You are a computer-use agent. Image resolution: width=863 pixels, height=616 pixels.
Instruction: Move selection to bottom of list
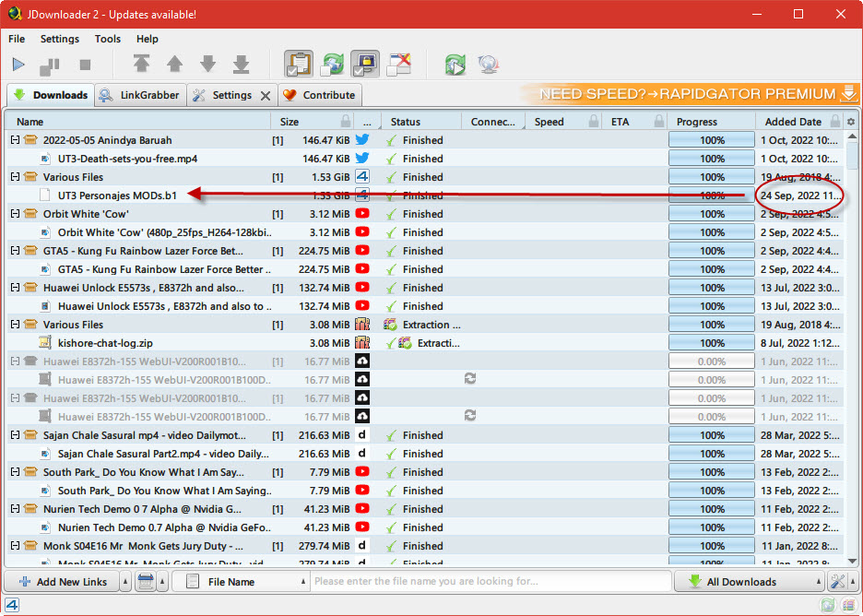coord(241,64)
